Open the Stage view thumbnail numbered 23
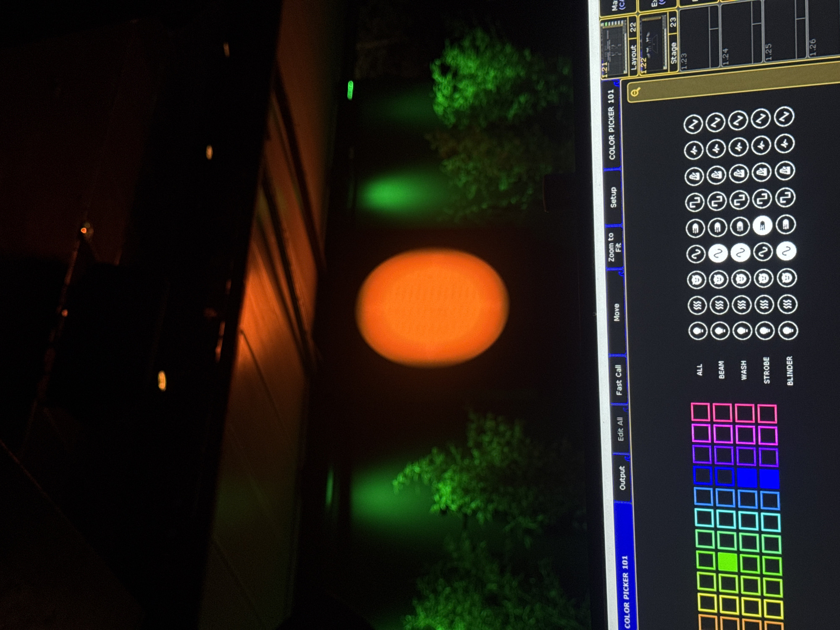Image resolution: width=840 pixels, height=630 pixels. pos(657,44)
